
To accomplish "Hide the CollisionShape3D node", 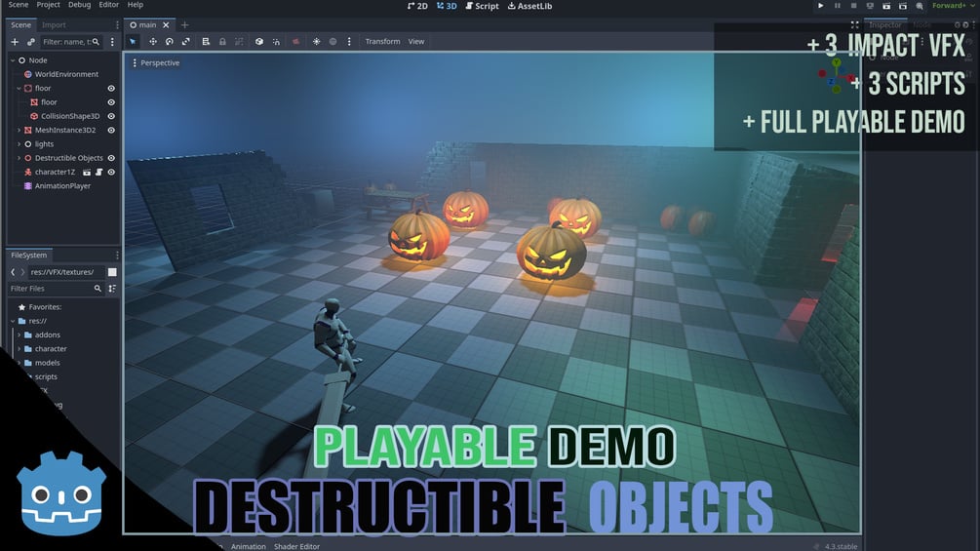I will click(x=111, y=116).
